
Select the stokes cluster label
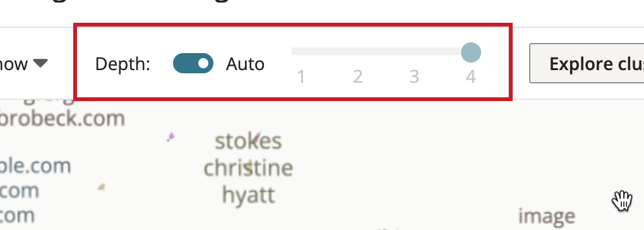pyautogui.click(x=248, y=142)
